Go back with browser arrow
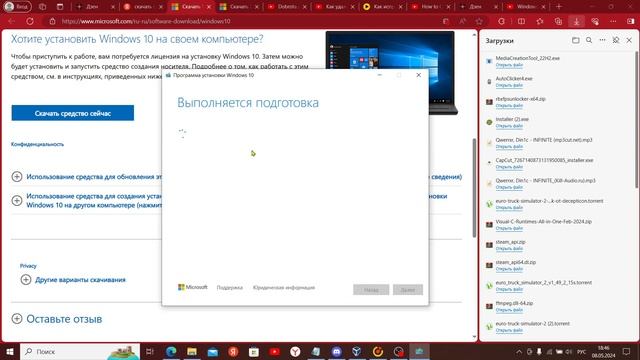 pyautogui.click(x=11, y=21)
